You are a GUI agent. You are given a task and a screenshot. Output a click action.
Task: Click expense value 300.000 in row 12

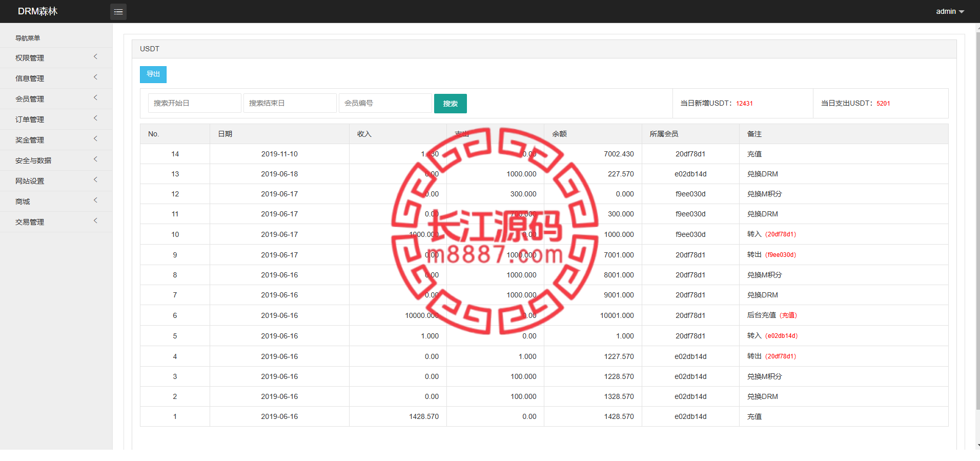coord(523,194)
